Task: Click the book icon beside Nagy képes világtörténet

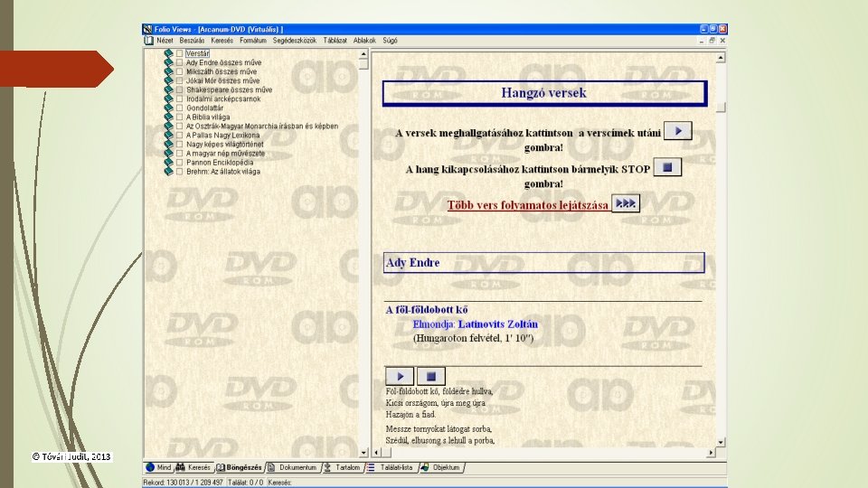Action: coord(169,145)
